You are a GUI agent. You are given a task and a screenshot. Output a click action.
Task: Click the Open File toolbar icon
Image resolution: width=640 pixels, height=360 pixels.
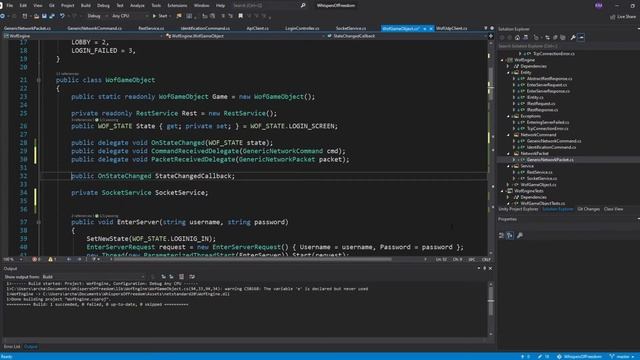[36, 16]
